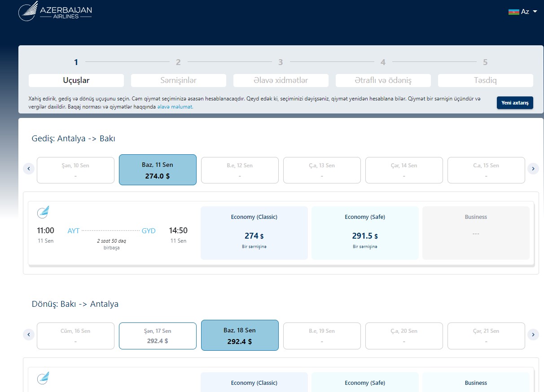Select the unavailable Business fare option
This screenshot has height=392, width=544.
(476, 233)
